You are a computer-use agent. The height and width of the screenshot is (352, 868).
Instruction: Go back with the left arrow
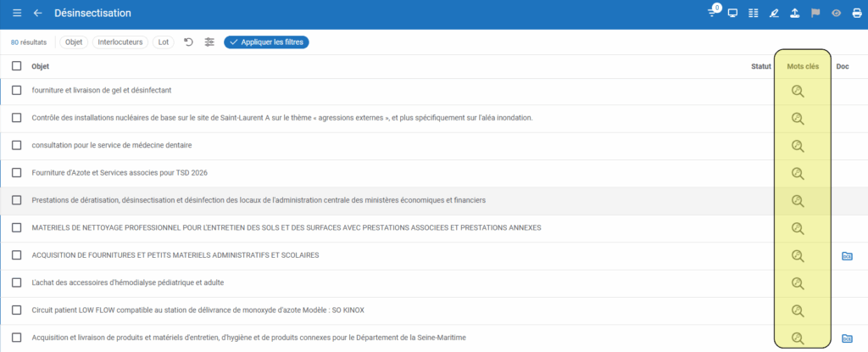point(37,14)
